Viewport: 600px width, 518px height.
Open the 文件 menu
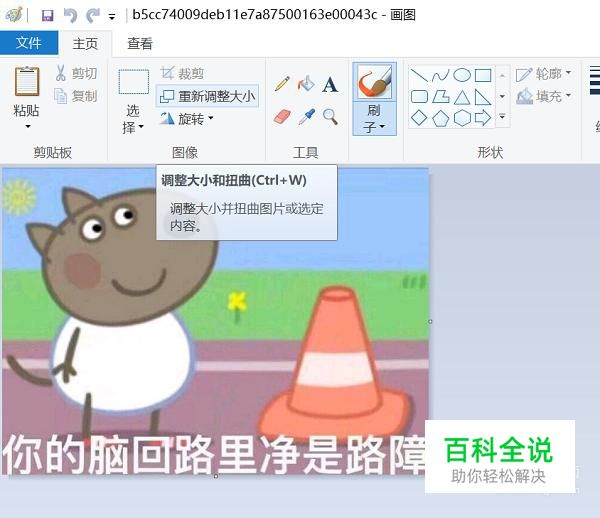29,43
